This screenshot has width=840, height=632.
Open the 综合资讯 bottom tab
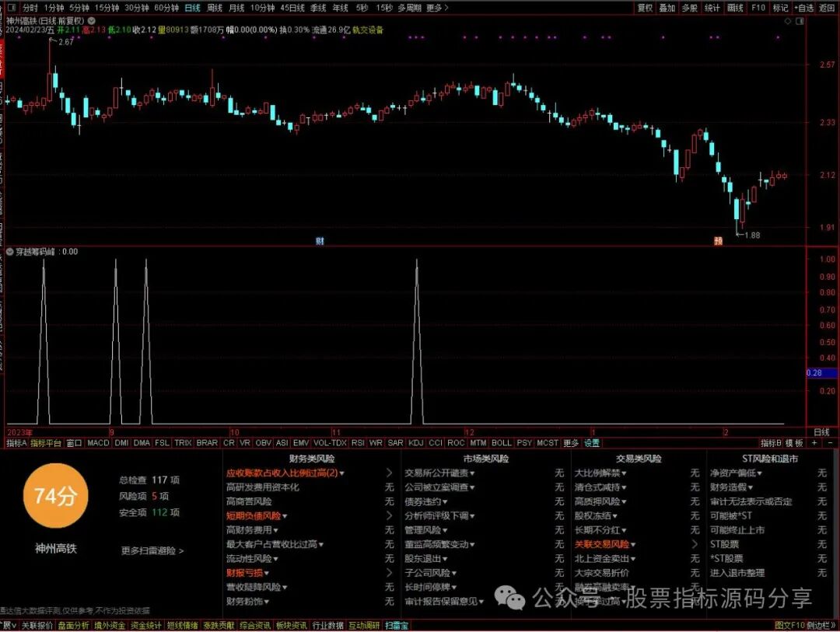[x=255, y=626]
